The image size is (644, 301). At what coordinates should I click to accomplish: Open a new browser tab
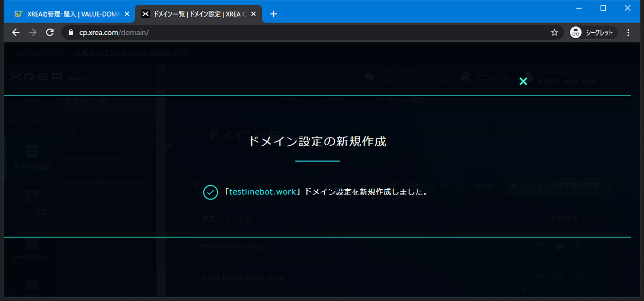273,14
